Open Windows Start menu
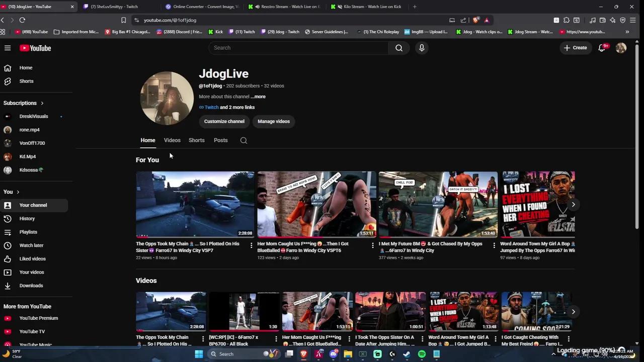 (199, 354)
